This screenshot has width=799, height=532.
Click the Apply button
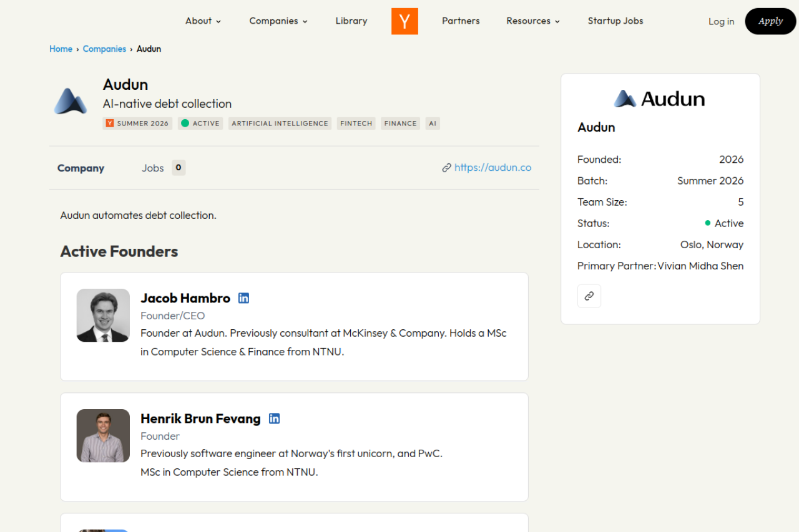point(770,21)
